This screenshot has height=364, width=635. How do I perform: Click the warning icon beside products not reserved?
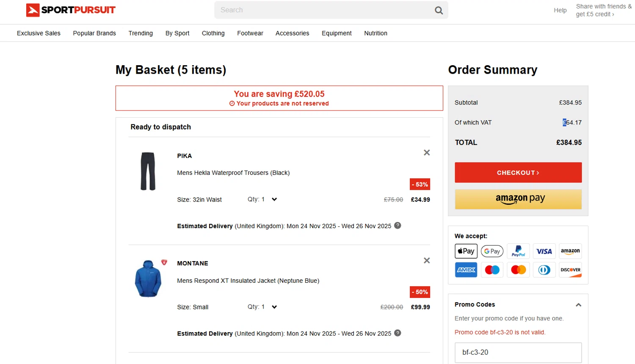point(232,104)
